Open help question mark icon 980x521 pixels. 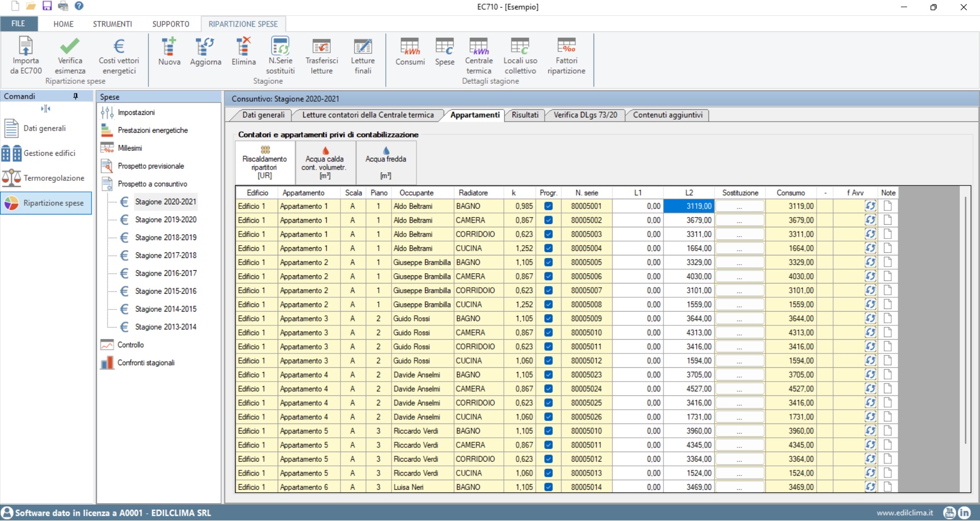[x=79, y=6]
